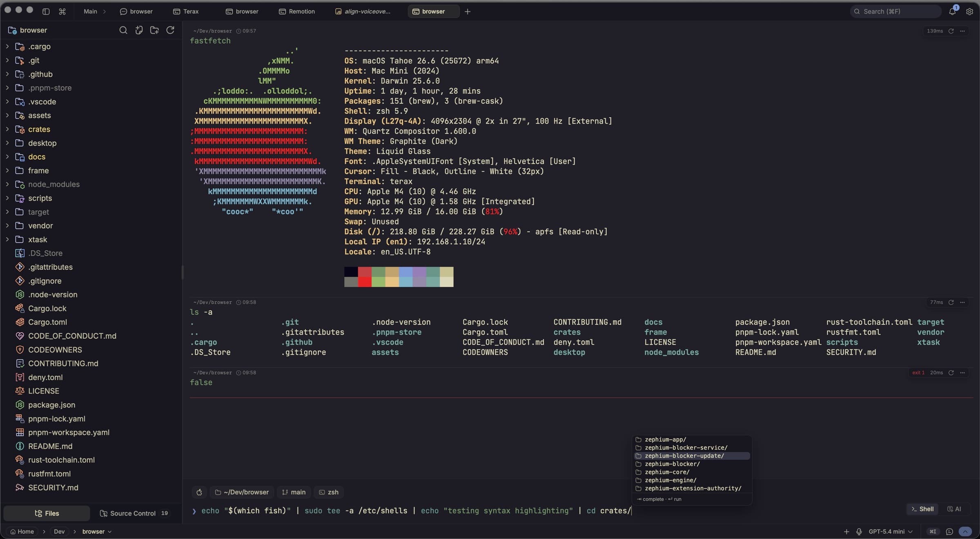Image resolution: width=980 pixels, height=539 pixels.
Task: Switch input mode to AI
Action: pyautogui.click(x=954, y=509)
